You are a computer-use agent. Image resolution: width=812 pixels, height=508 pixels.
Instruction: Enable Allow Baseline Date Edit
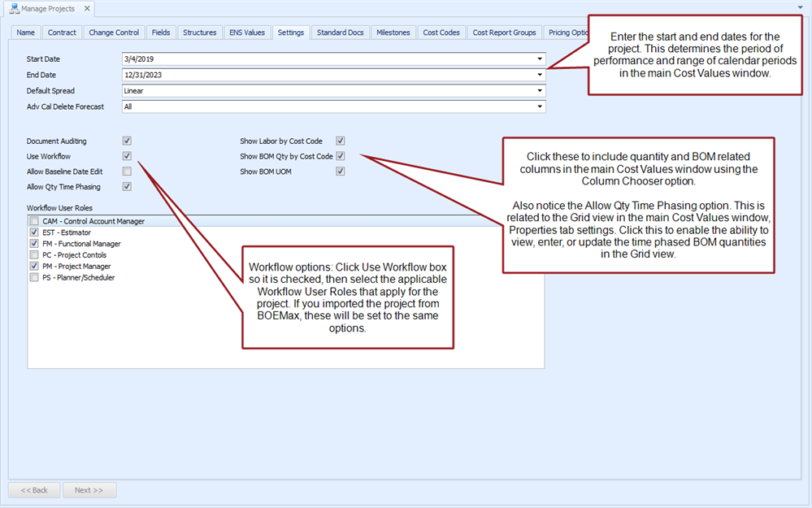click(x=127, y=172)
